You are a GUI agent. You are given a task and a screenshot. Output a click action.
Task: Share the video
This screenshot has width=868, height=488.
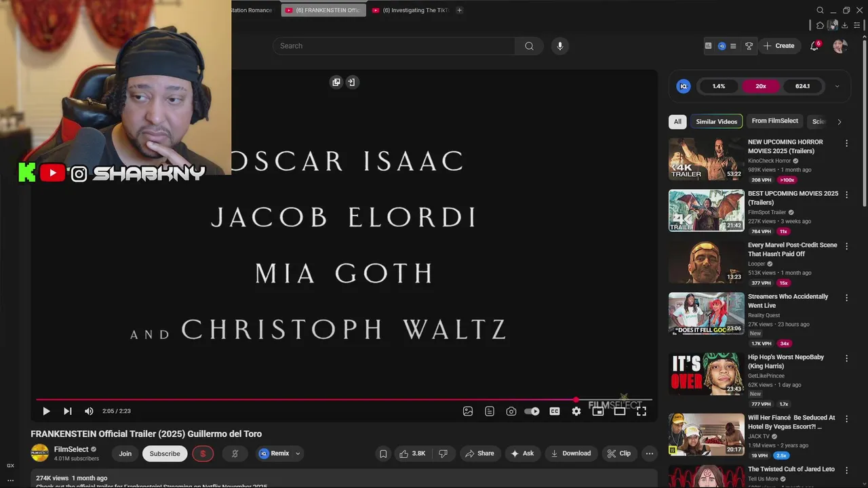479,453
